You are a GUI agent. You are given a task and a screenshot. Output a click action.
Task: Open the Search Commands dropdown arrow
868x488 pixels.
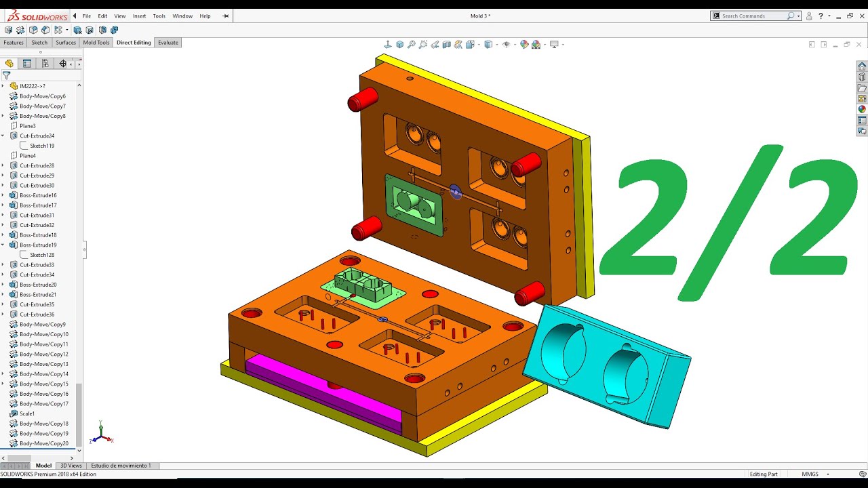pyautogui.click(x=799, y=16)
